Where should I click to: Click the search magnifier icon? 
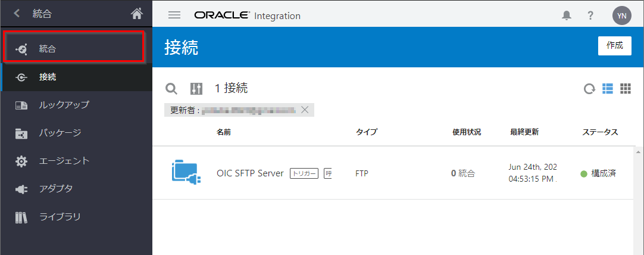[x=171, y=89]
